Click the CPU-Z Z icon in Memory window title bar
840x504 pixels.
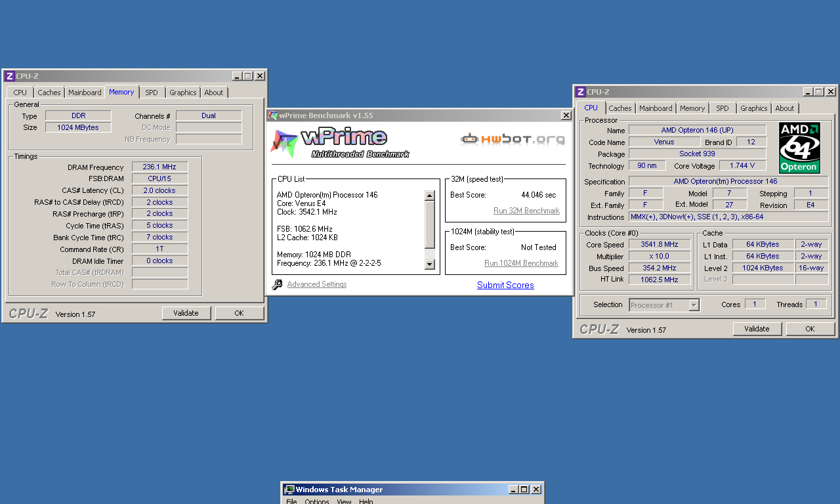point(9,76)
